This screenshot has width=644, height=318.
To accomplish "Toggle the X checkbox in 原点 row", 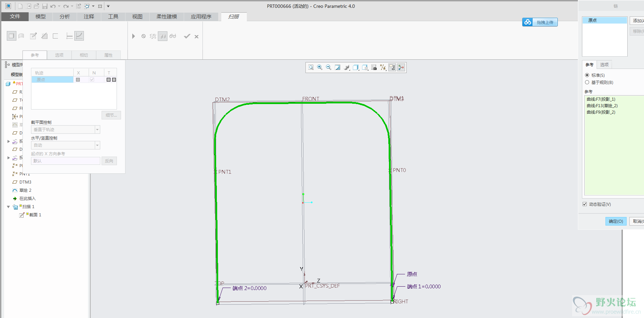I will (x=78, y=79).
